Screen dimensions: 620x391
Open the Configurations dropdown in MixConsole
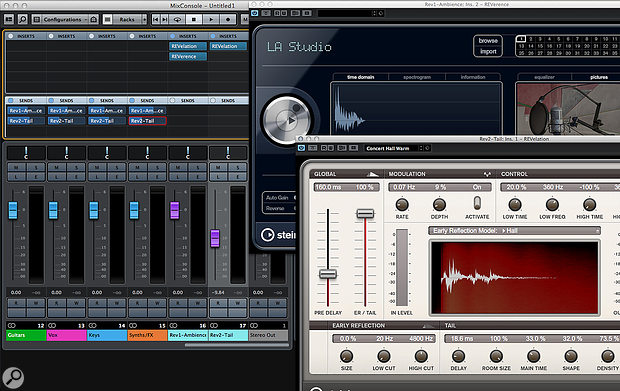pyautogui.click(x=65, y=19)
